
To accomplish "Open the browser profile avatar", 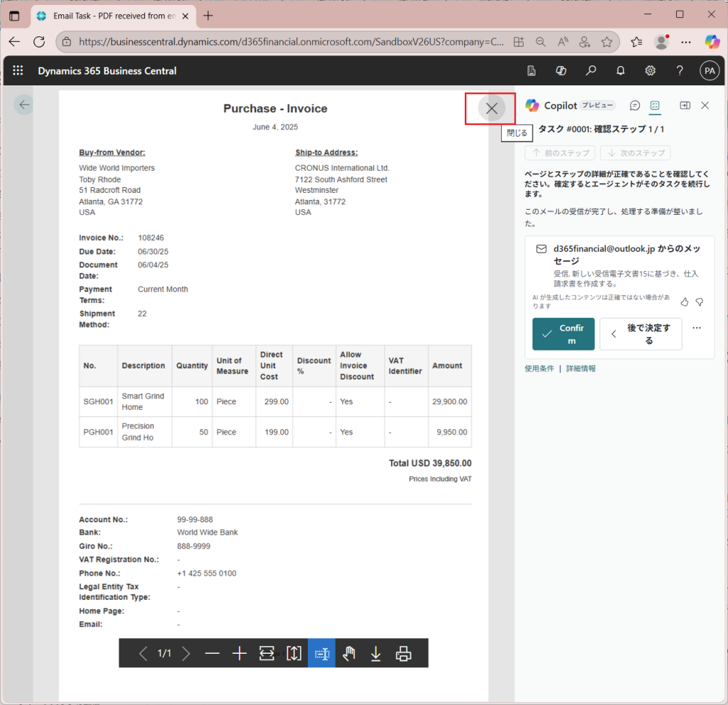I will click(661, 42).
